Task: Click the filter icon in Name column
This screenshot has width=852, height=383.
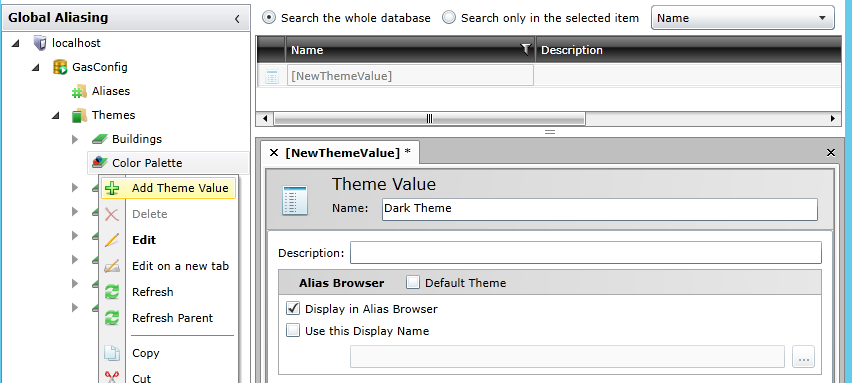Action: pyautogui.click(x=525, y=49)
